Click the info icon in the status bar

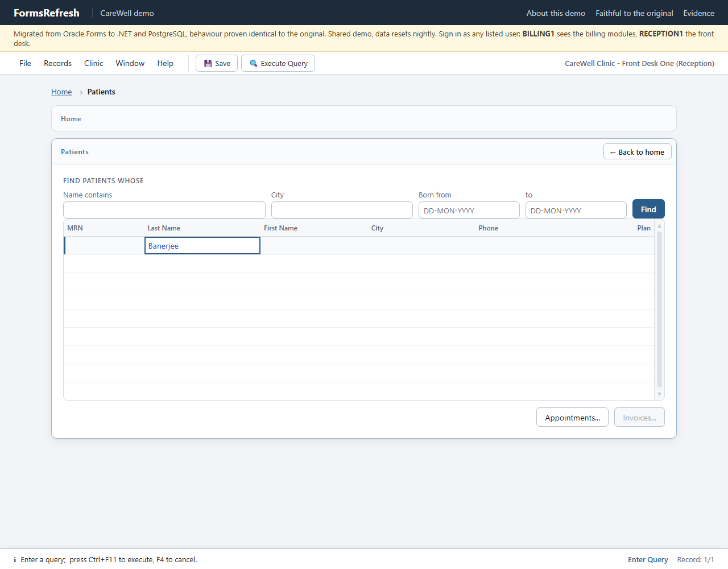(x=15, y=560)
